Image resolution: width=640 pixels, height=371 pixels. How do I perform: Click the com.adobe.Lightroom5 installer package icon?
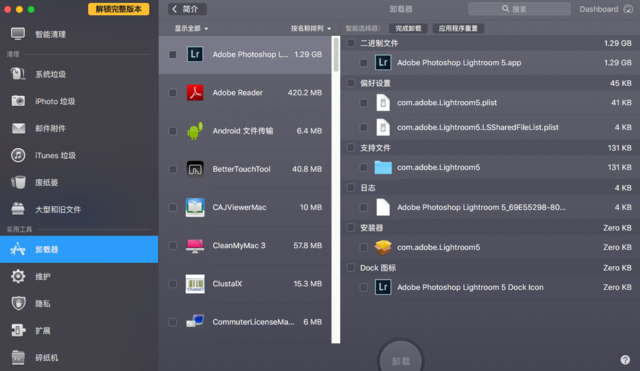(383, 247)
